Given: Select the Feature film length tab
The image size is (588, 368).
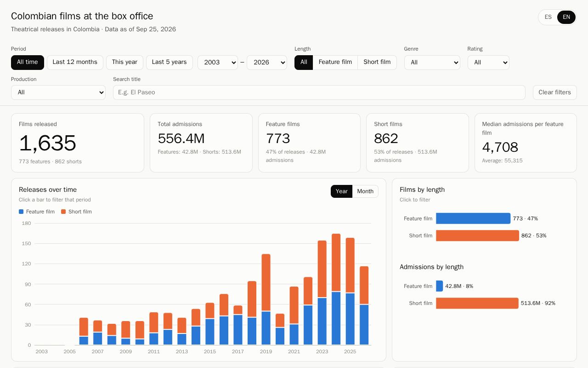Looking at the screenshot, I should tap(335, 63).
